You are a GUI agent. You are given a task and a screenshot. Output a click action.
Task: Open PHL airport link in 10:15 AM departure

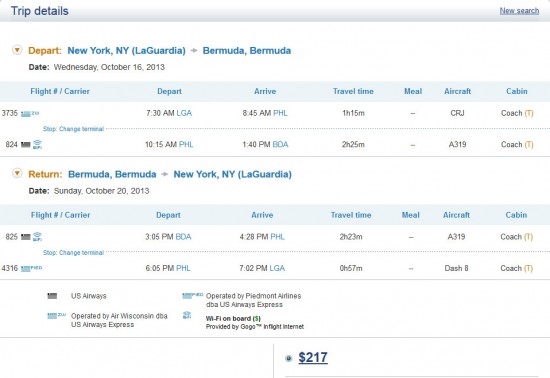tap(186, 144)
